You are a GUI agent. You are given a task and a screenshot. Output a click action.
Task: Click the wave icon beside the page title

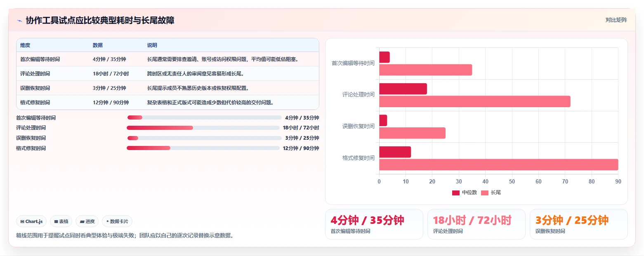pyautogui.click(x=19, y=21)
